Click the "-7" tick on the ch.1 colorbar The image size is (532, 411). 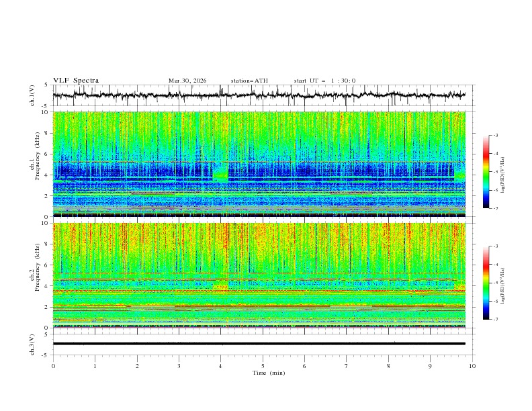[x=495, y=208]
